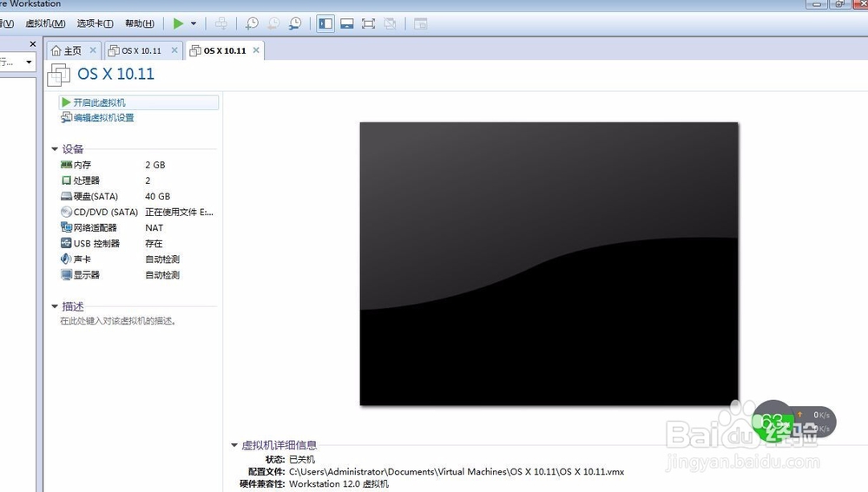Click the USB 控制器 icon

coord(67,243)
